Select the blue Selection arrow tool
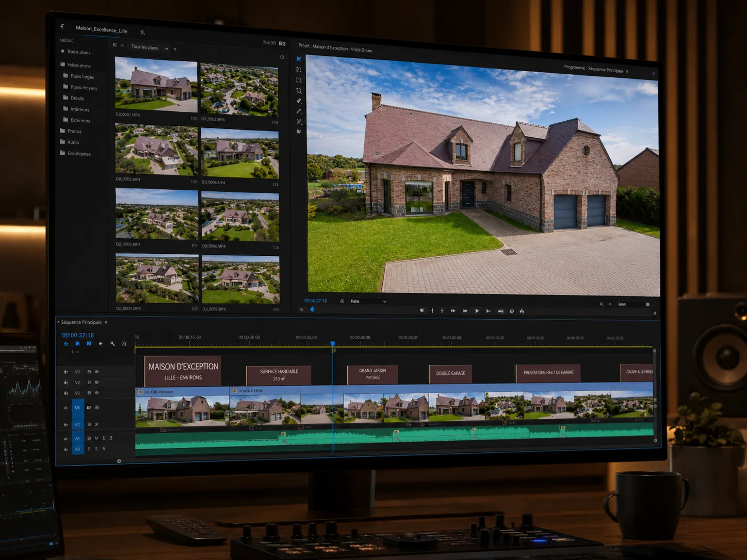The image size is (747, 560). click(x=299, y=59)
